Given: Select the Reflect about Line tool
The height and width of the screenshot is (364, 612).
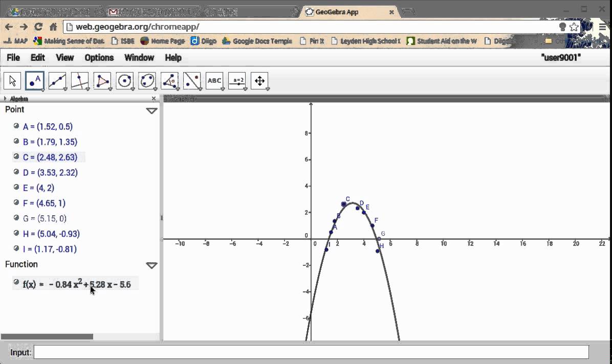Looking at the screenshot, I should (192, 81).
